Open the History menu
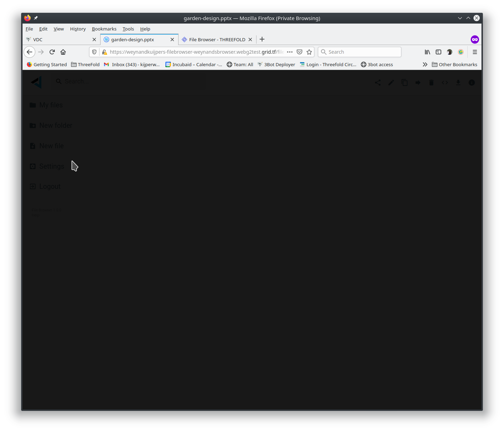The height and width of the screenshot is (432, 504). pos(78,29)
